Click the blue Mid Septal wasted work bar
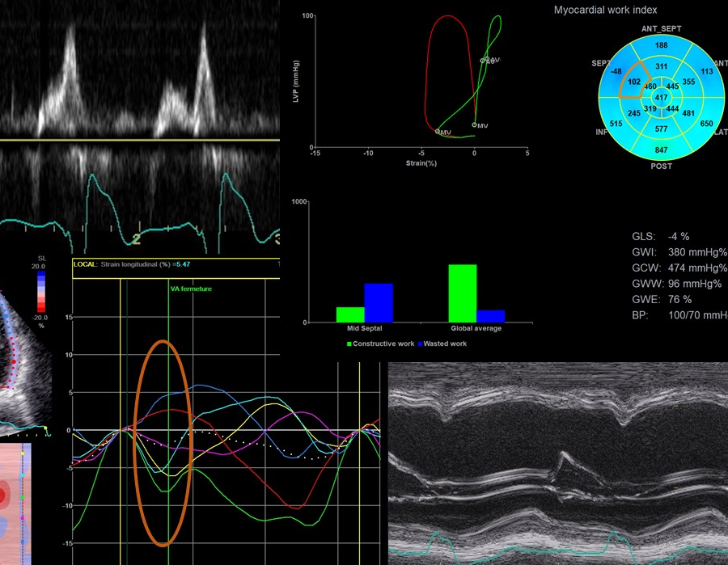728x565 pixels. (x=378, y=302)
